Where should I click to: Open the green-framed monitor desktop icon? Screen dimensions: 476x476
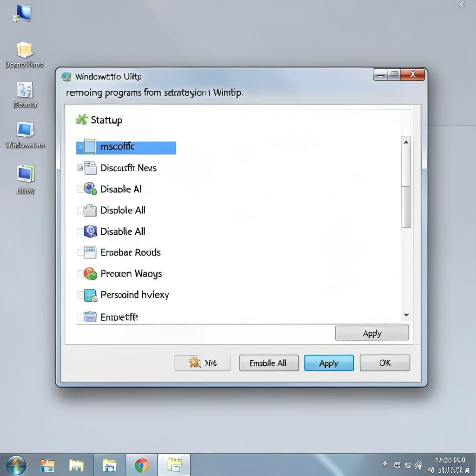coord(26,174)
